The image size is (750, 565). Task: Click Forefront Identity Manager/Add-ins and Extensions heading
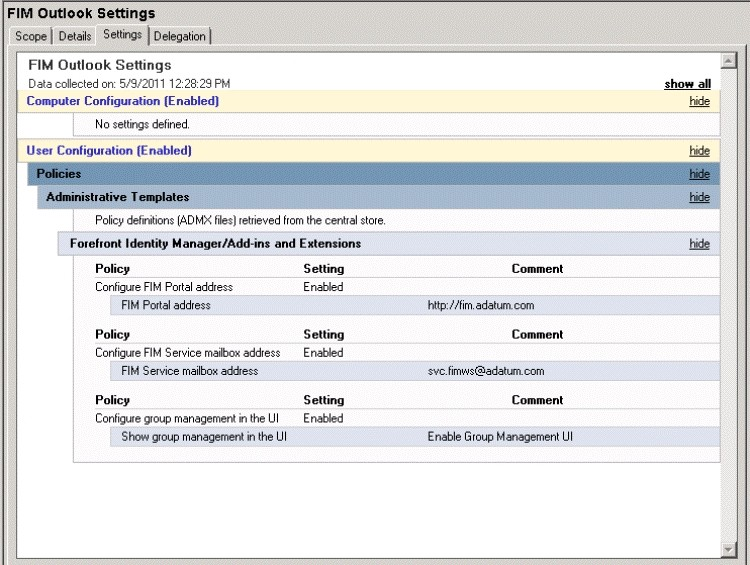click(x=215, y=244)
